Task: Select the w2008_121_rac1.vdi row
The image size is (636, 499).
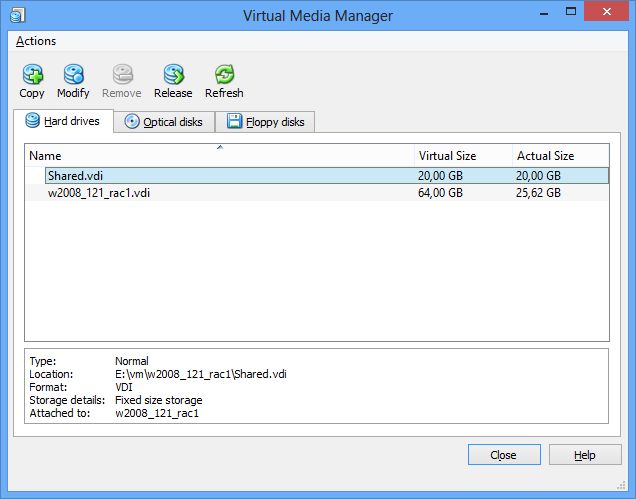Action: tap(317, 193)
